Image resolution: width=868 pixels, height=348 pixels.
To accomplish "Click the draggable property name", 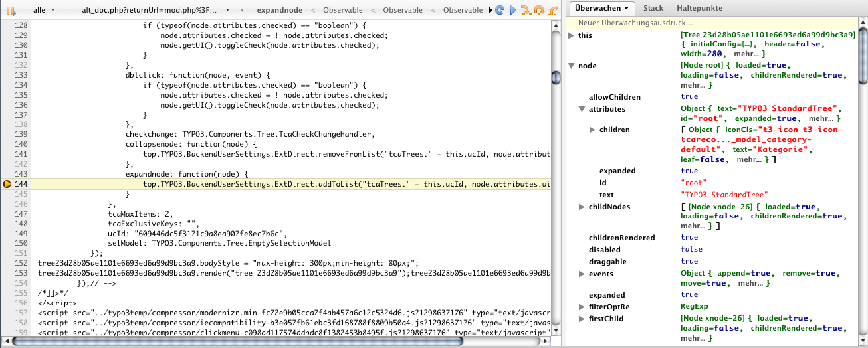I will coord(607,261).
